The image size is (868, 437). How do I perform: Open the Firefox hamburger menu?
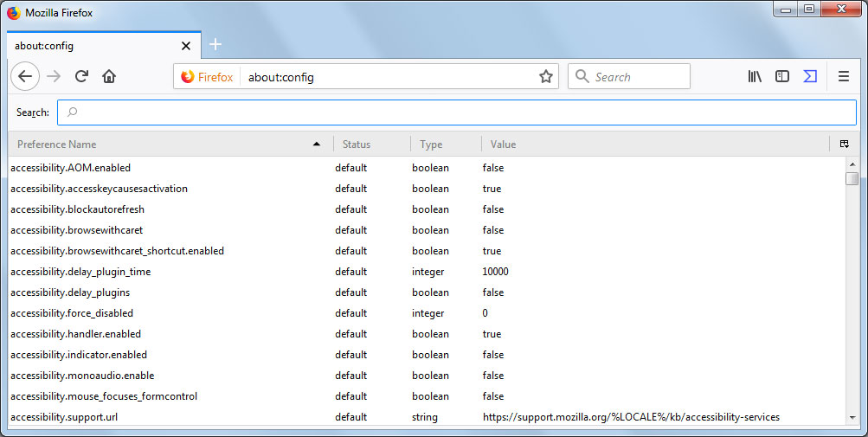pos(844,77)
